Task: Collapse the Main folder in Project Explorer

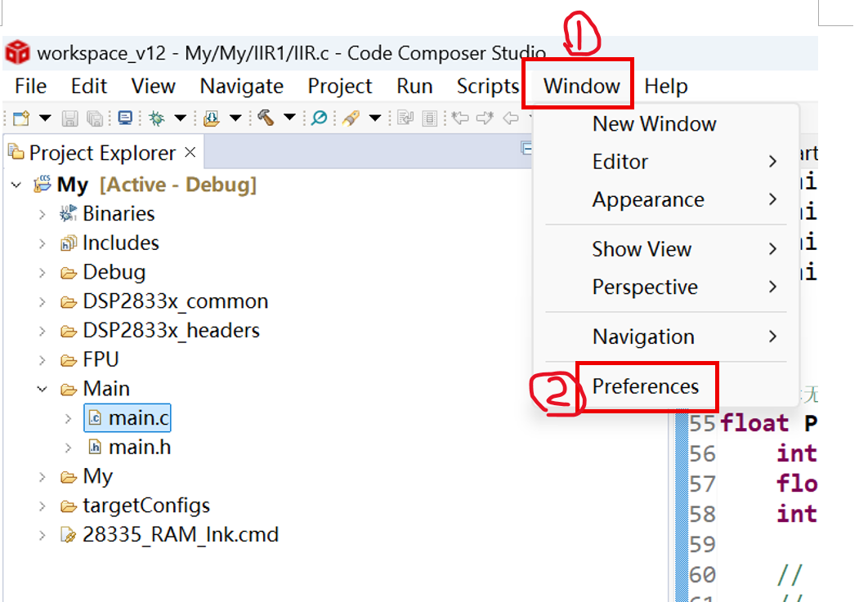Action: click(x=42, y=390)
